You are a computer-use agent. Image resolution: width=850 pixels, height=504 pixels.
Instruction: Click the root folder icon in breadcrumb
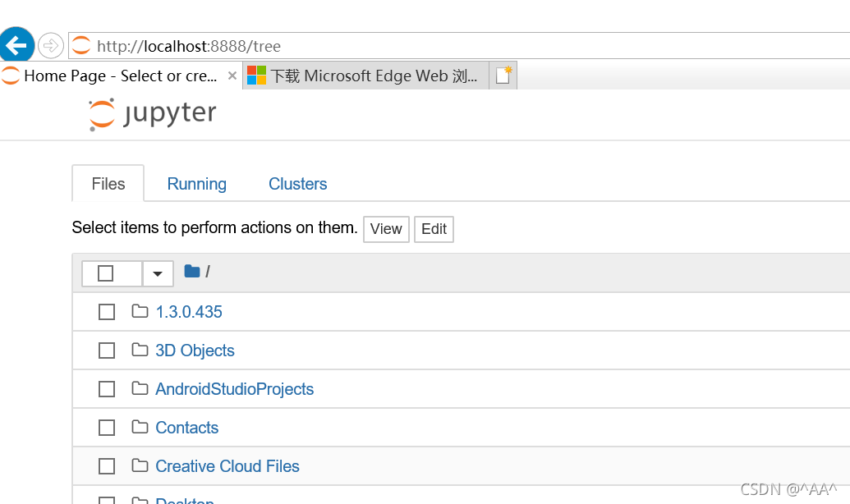(192, 271)
